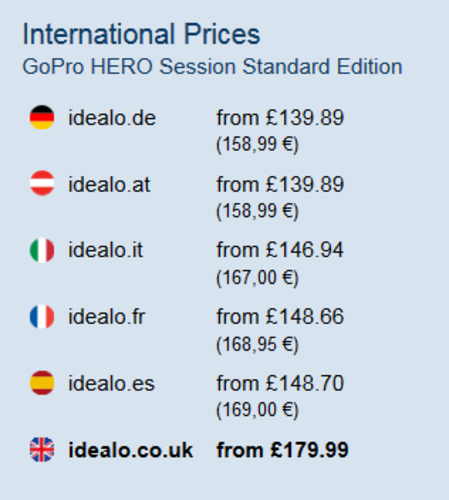Screen dimensions: 449x500
Task: Click the Spanish flag icon
Action: 42,383
